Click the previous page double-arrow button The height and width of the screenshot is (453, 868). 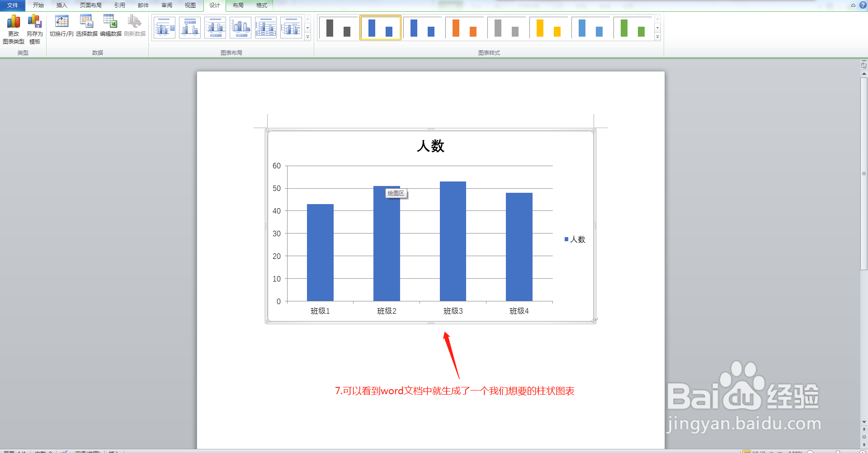coord(864,429)
